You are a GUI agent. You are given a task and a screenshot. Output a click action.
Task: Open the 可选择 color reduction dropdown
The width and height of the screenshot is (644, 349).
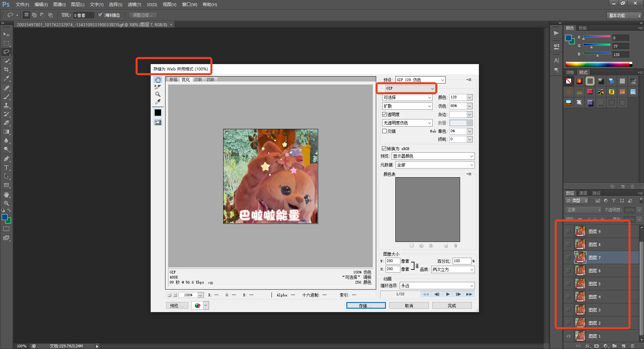[x=407, y=97]
